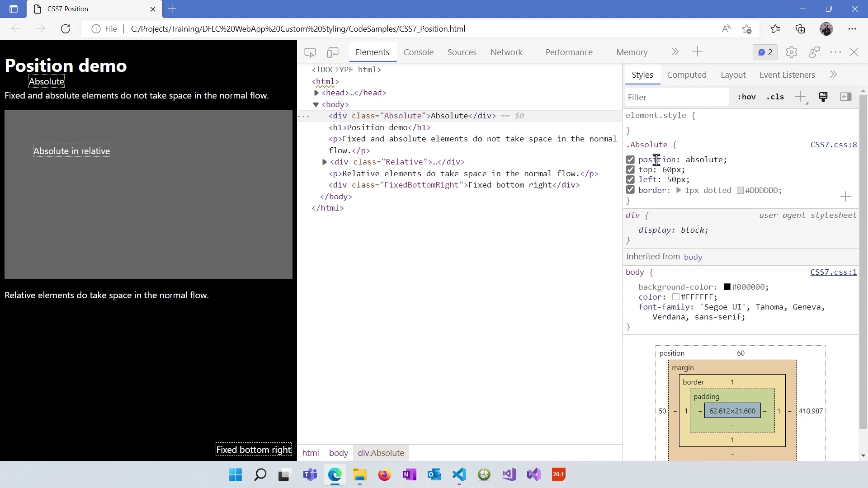The height and width of the screenshot is (488, 868).
Task: Open the Computed styles tab
Action: point(687,75)
